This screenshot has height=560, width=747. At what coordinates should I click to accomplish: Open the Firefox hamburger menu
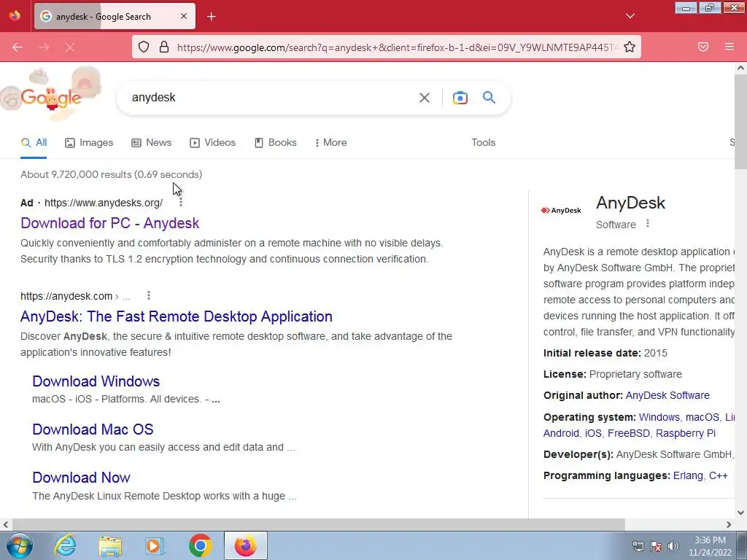coord(729,47)
